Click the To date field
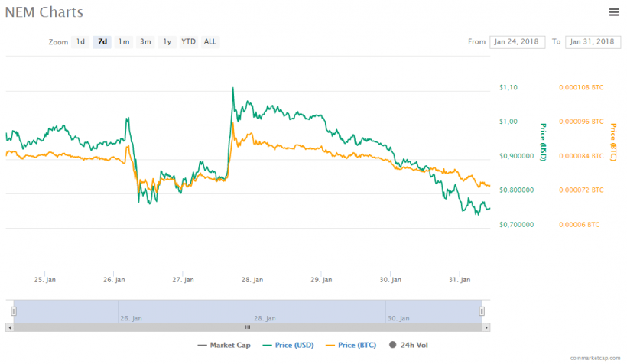This screenshot has width=627, height=364. (592, 42)
